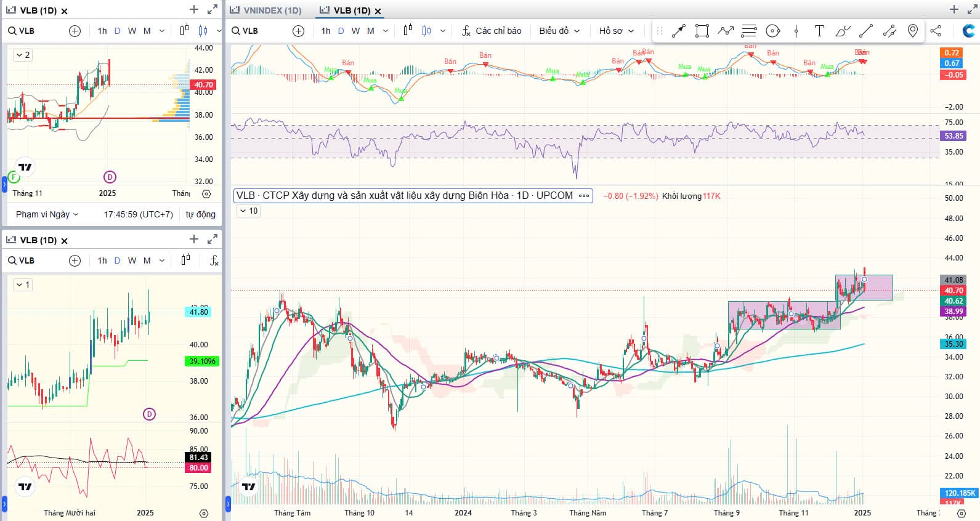
Task: Switch to the VNINDEX (1D) tab
Action: pyautogui.click(x=266, y=10)
